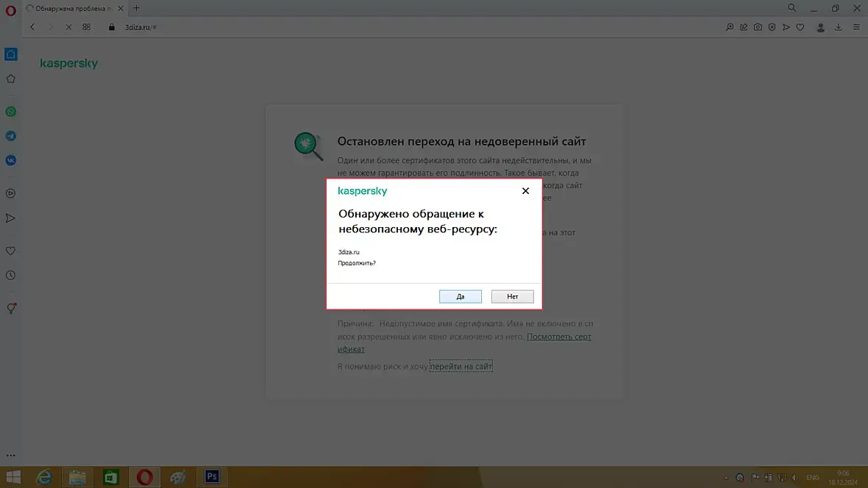Open the Opera menu logo
The height and width of the screenshot is (488, 868).
pyautogui.click(x=10, y=10)
